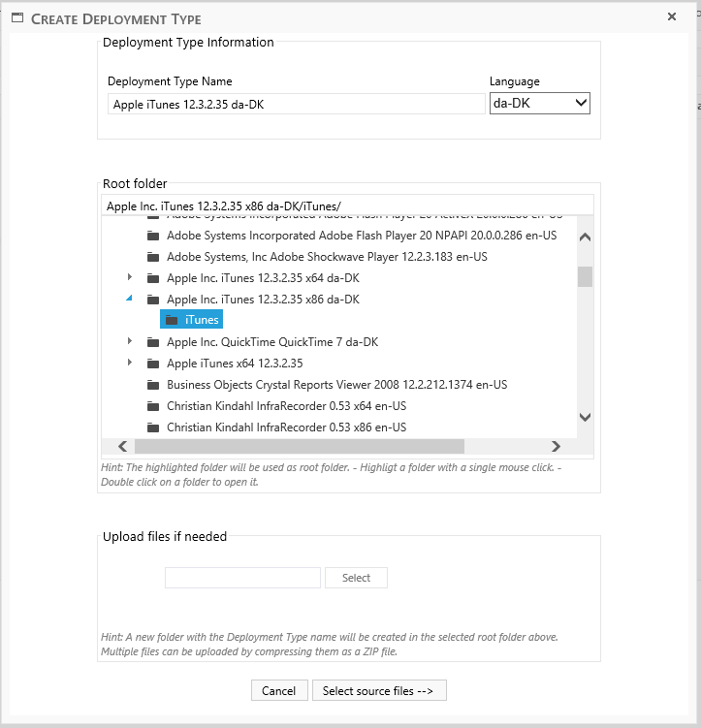Click the vertical scrollbar down arrow in folder tree
701x728 pixels.
585,417
